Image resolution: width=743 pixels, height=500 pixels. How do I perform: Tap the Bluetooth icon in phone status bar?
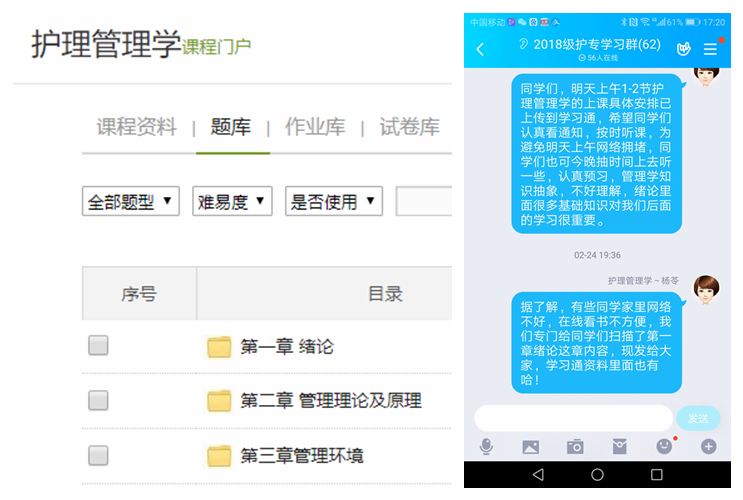pyautogui.click(x=624, y=22)
